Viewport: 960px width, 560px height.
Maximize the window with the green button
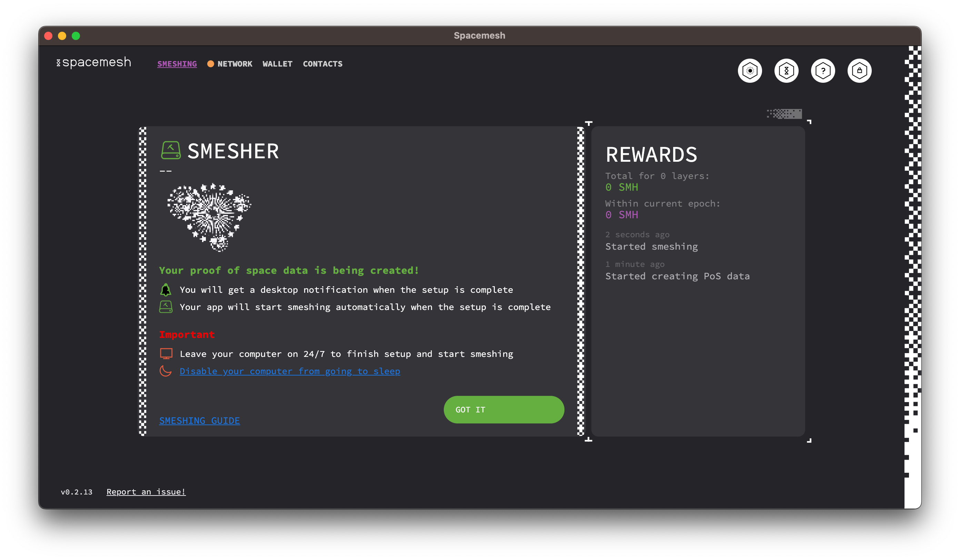(76, 36)
